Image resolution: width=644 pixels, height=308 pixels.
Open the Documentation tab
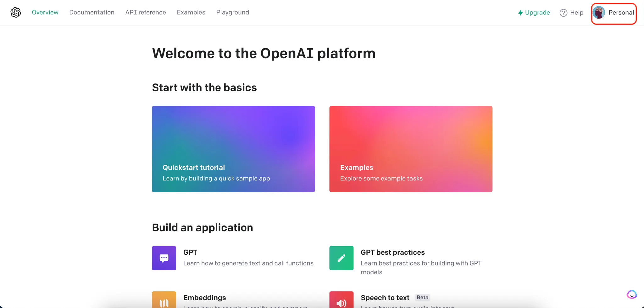(92, 12)
